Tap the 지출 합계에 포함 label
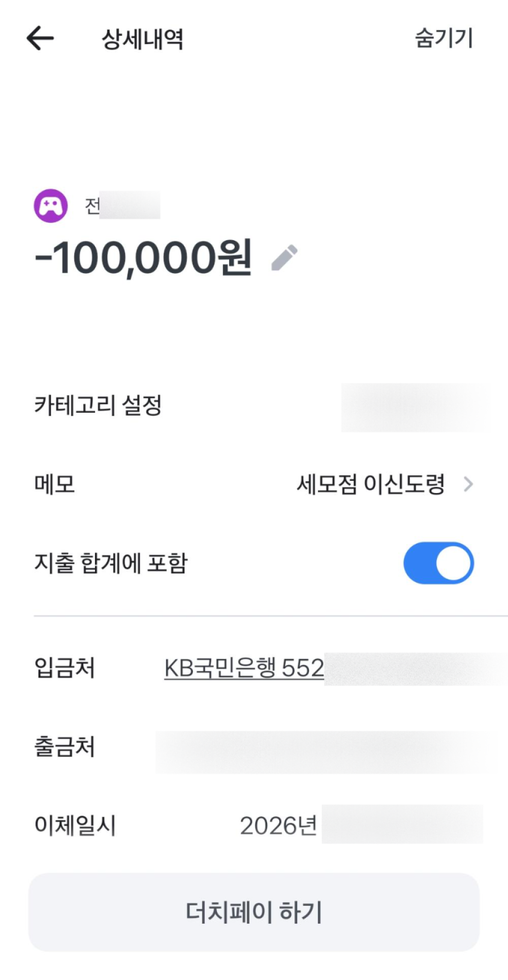 pyautogui.click(x=111, y=563)
